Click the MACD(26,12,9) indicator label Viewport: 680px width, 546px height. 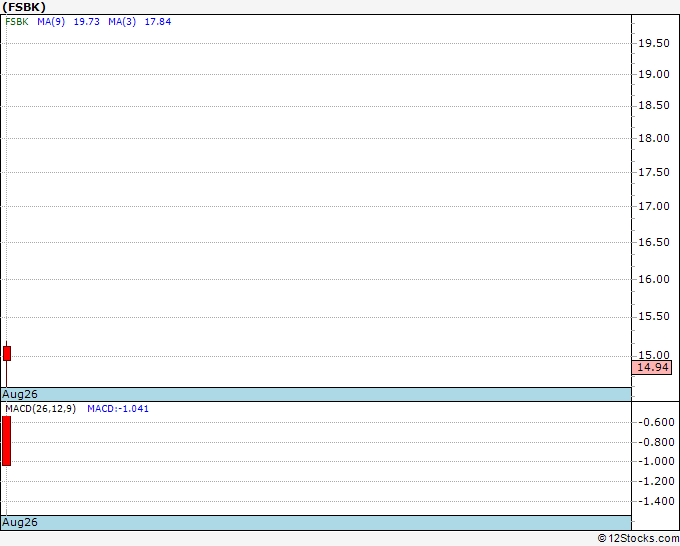point(41,409)
